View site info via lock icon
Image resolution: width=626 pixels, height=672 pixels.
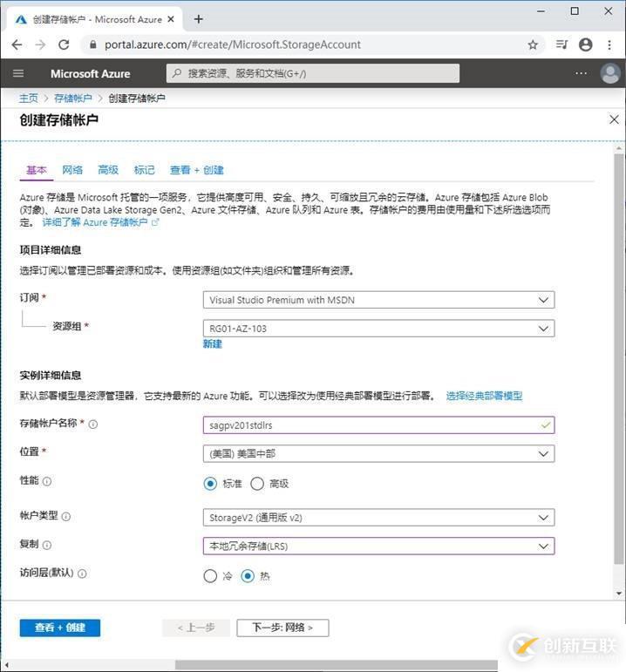92,44
